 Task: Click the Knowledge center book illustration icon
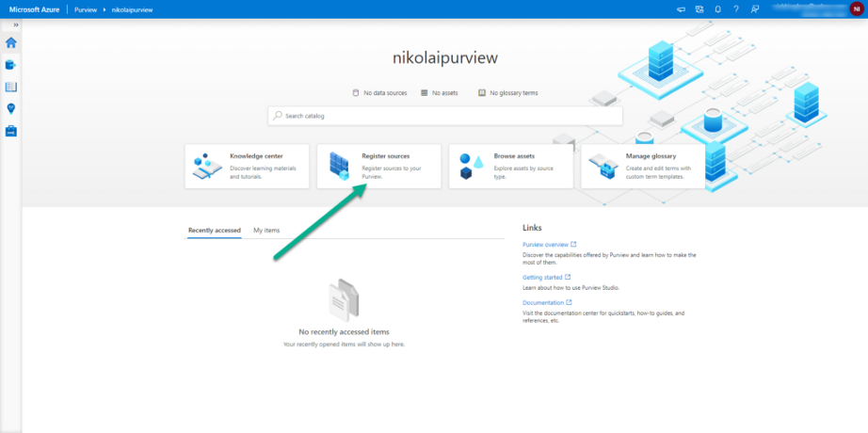click(208, 166)
